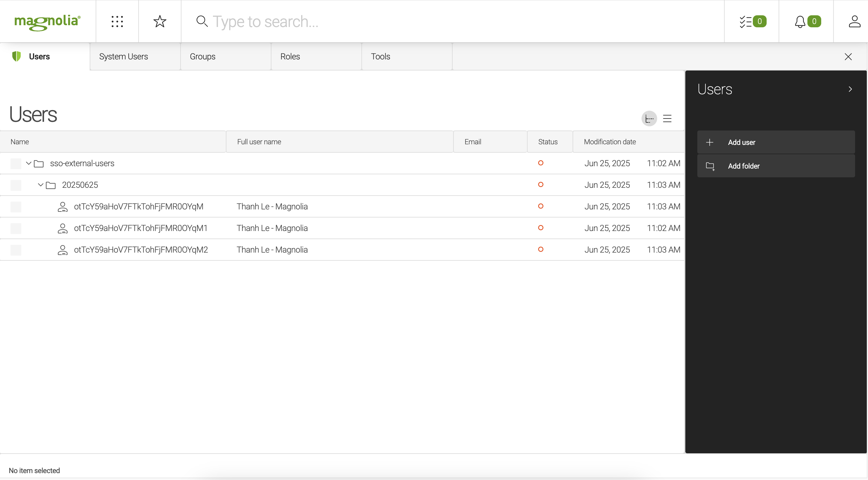Switch to Tools tab
This screenshot has width=868, height=480.
[407, 56]
